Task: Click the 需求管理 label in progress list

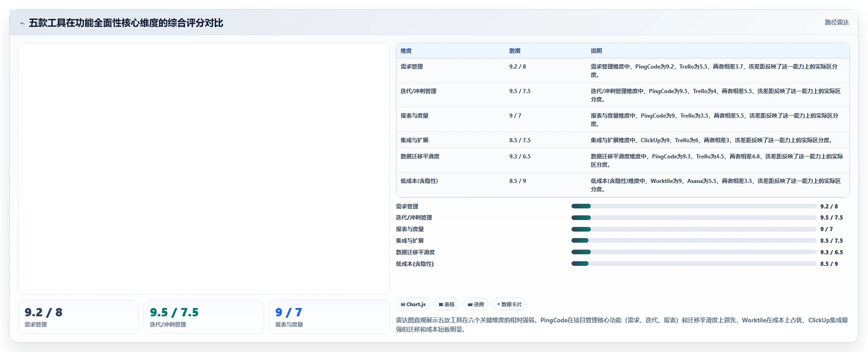Action: [x=407, y=207]
